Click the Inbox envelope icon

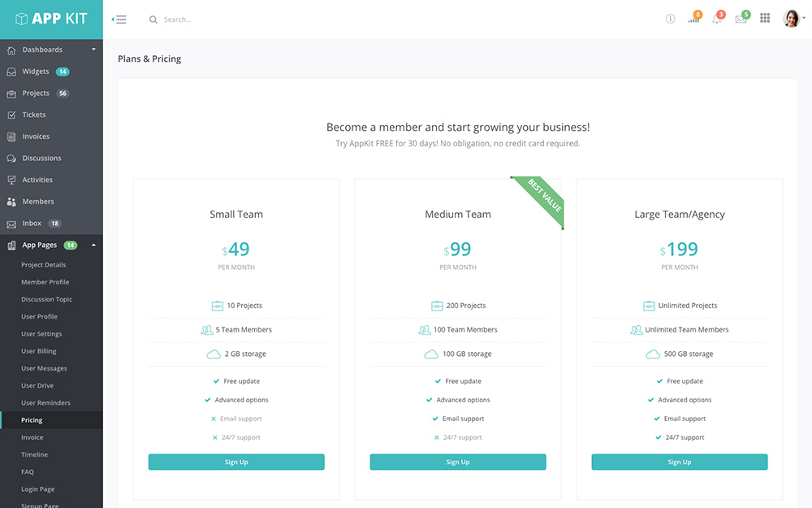tap(11, 224)
